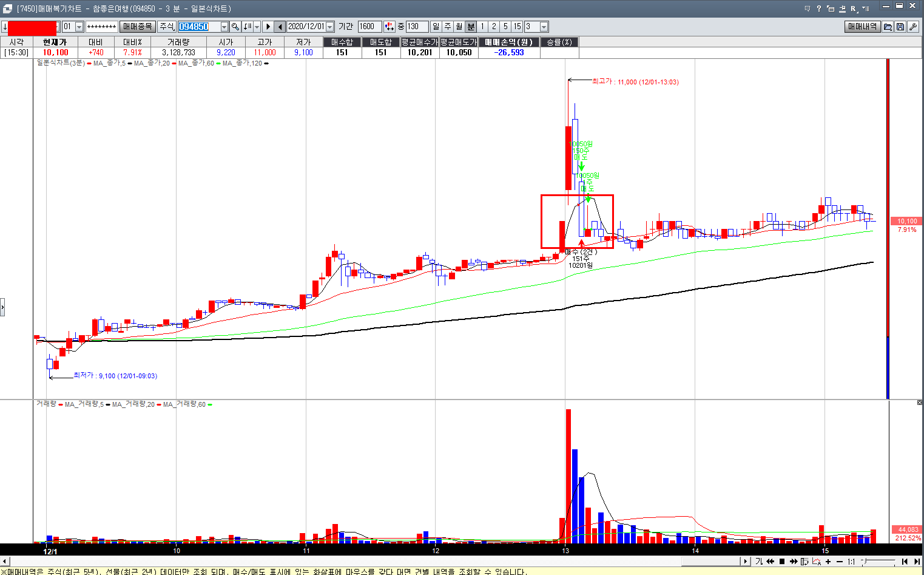924x575 pixels.
Task: Click the 매수합 column header
Action: (x=342, y=42)
